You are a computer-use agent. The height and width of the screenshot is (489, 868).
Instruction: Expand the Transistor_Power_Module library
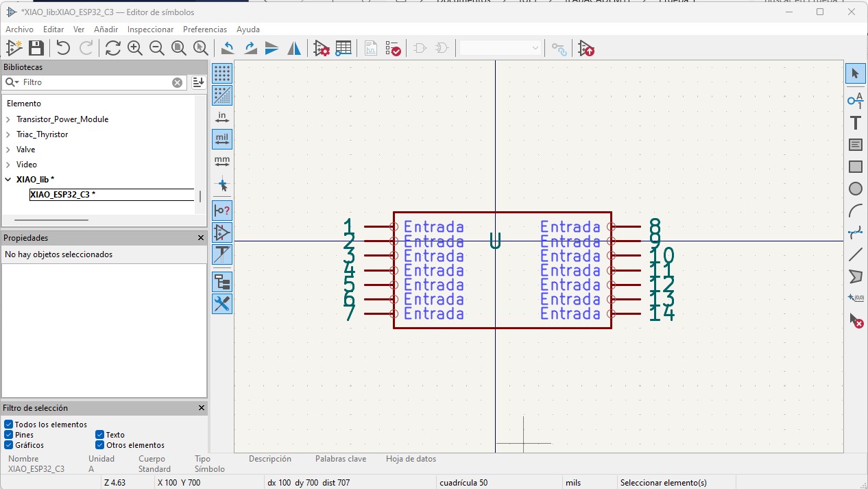coord(8,119)
